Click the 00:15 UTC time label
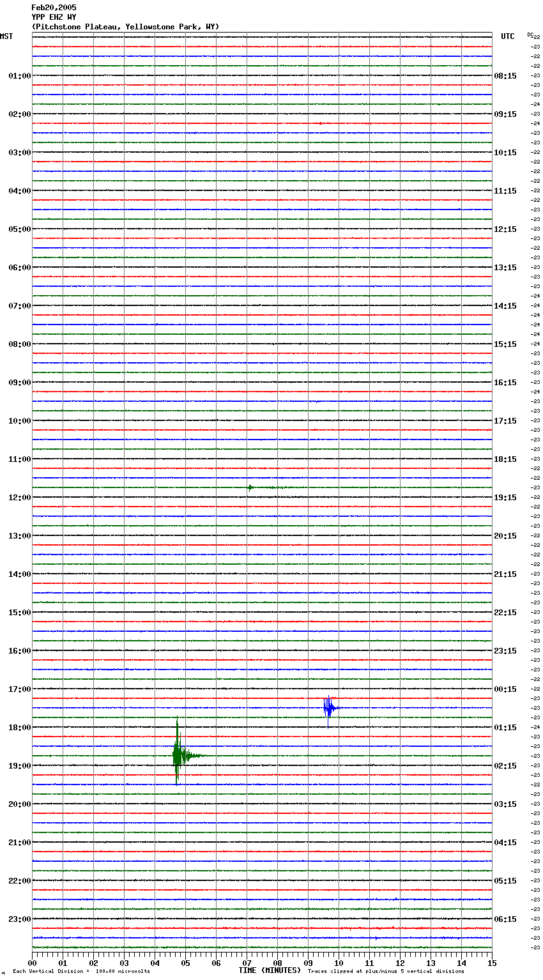The image size is (543, 980). pos(505,689)
